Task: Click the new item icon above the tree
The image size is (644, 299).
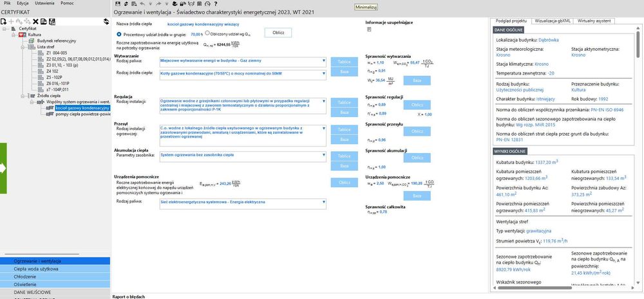Action: pos(3,21)
